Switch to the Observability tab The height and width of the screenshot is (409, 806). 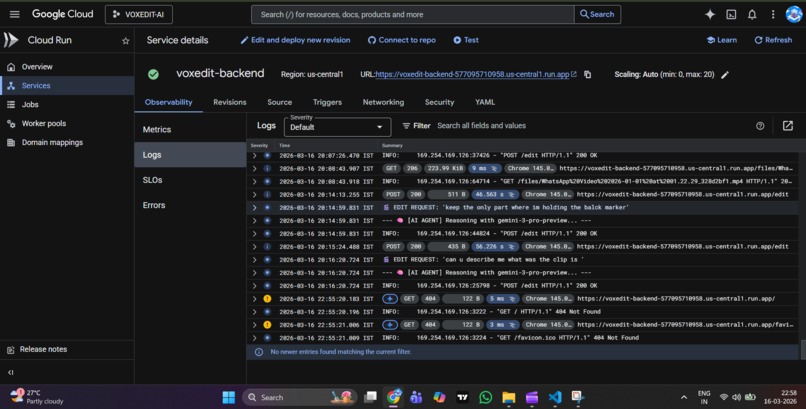pyautogui.click(x=169, y=102)
